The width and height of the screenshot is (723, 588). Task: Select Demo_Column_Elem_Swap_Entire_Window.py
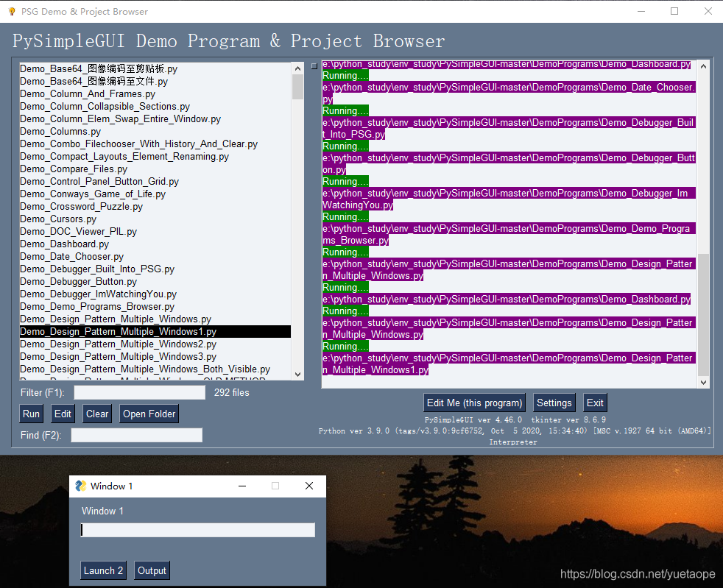pyautogui.click(x=155, y=119)
